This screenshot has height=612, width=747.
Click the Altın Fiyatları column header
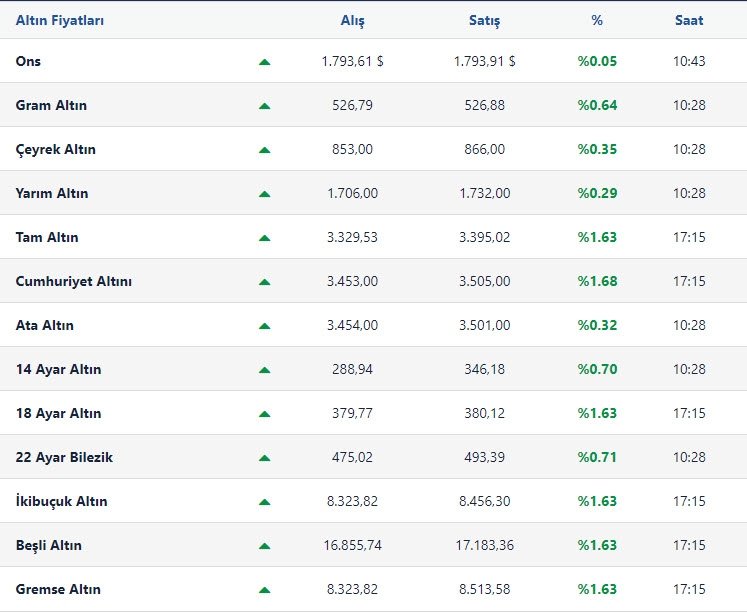pyautogui.click(x=59, y=20)
